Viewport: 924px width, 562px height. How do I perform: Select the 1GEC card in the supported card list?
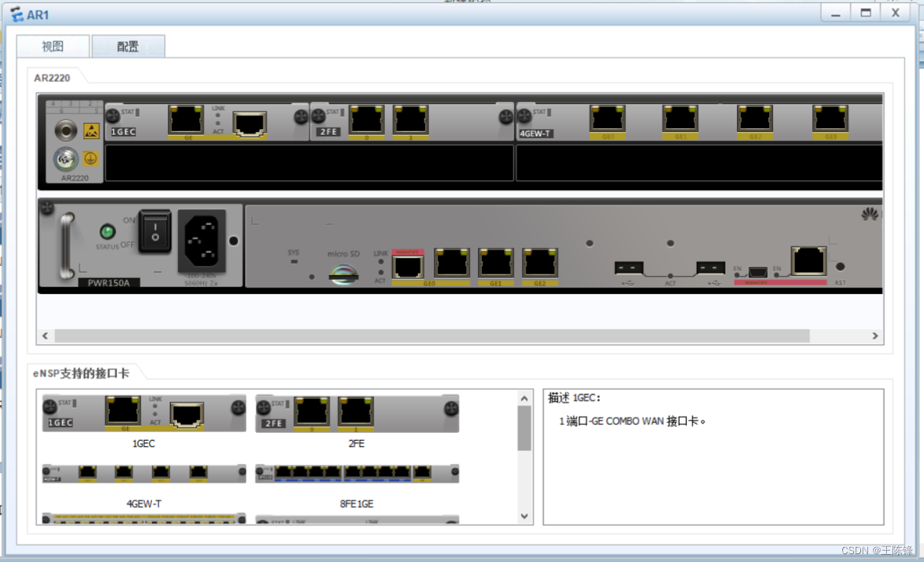(144, 414)
